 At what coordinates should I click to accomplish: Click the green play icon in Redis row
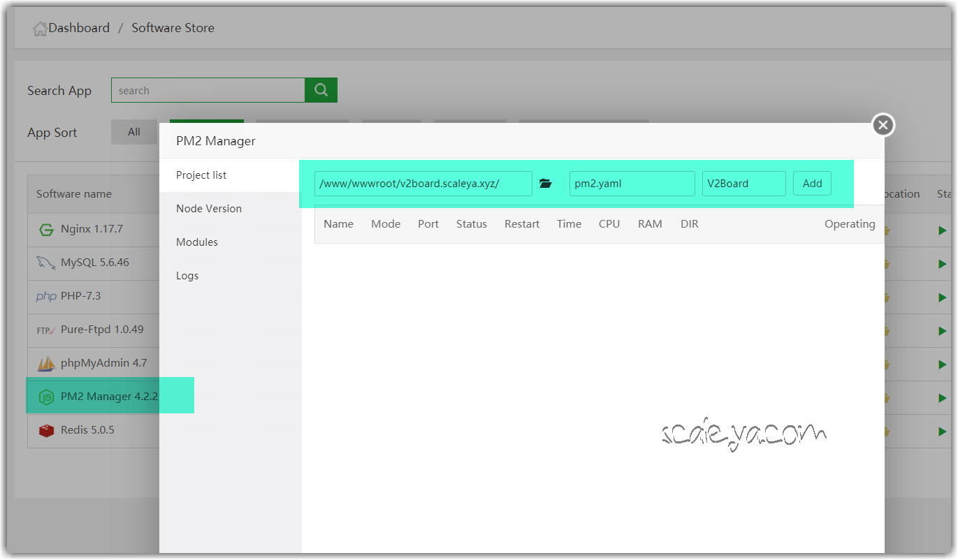pos(942,432)
